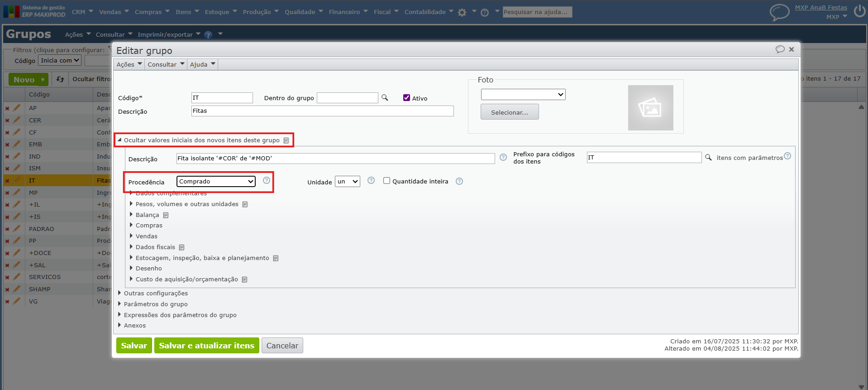Click the Cancelar button

coord(282,346)
